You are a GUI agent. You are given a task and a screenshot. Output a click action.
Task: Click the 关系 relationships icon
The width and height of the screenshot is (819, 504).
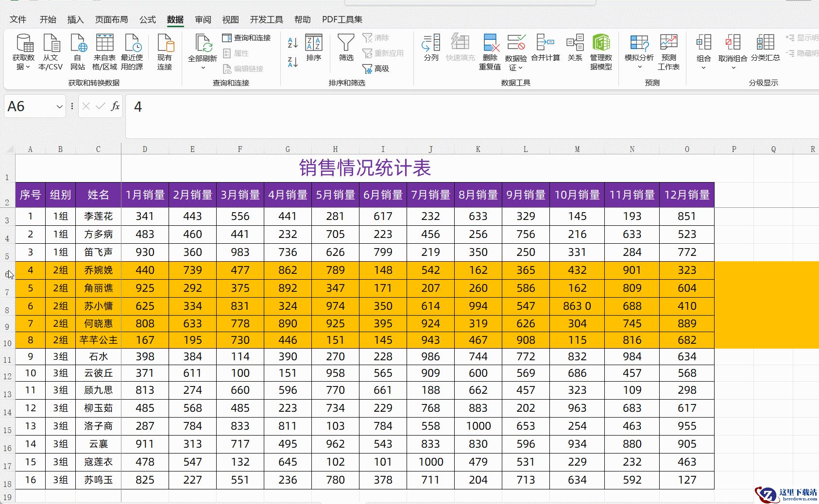[x=575, y=43]
